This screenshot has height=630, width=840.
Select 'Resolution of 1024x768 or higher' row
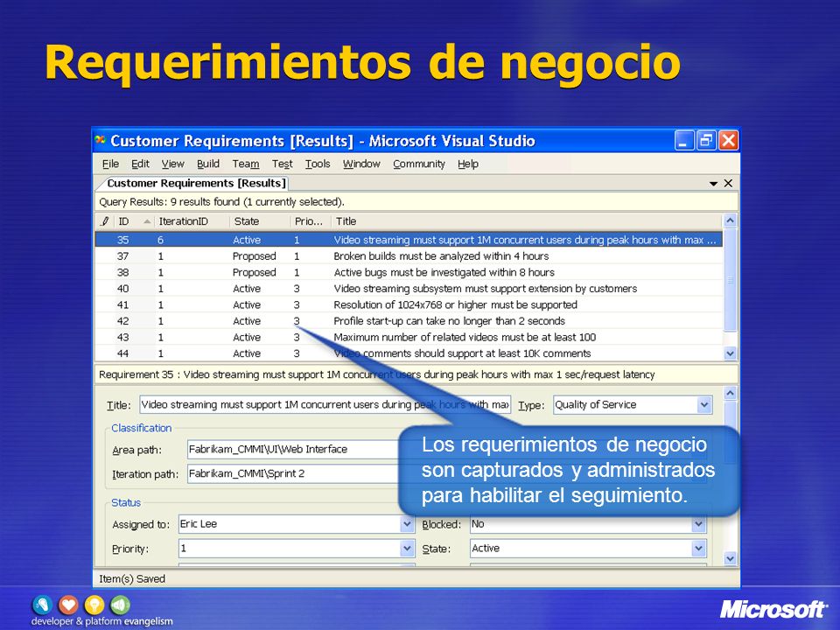[409, 304]
